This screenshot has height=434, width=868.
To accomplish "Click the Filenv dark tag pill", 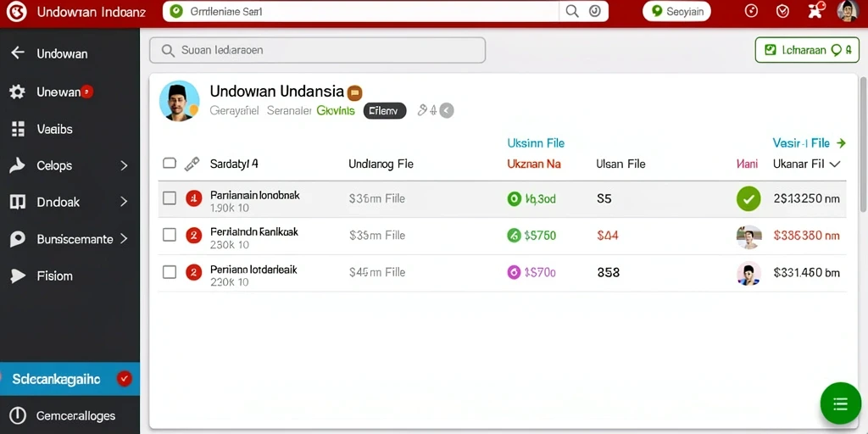I will click(385, 111).
